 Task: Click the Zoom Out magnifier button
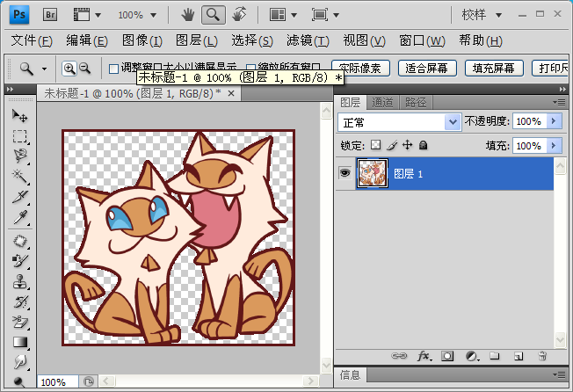(84, 69)
